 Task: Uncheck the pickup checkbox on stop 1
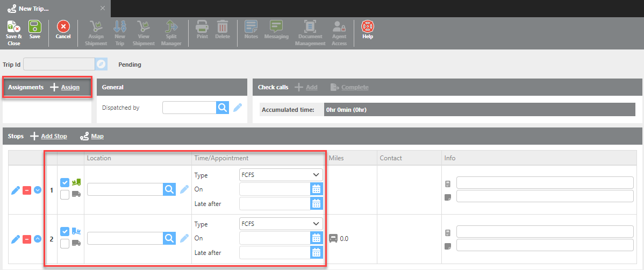[x=65, y=183]
